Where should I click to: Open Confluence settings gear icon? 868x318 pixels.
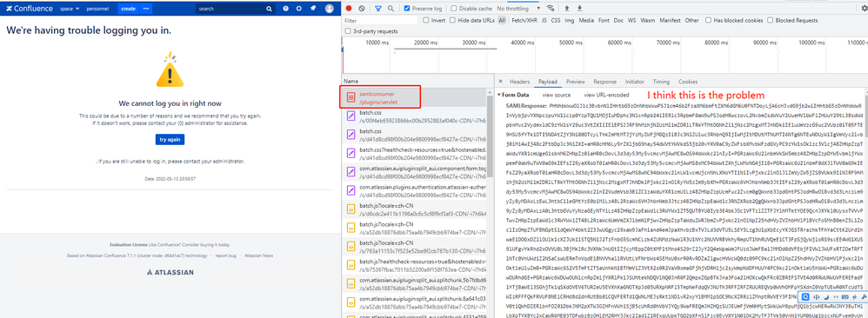coord(299,9)
